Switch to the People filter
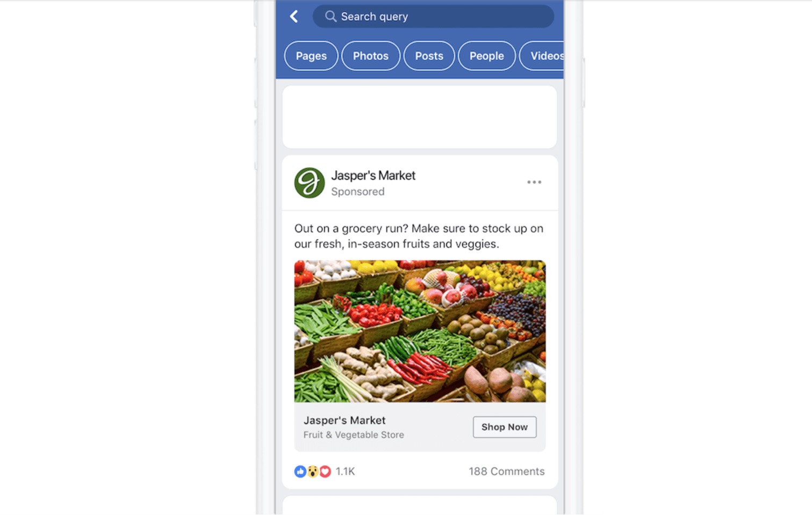The width and height of the screenshot is (812, 515). point(487,56)
